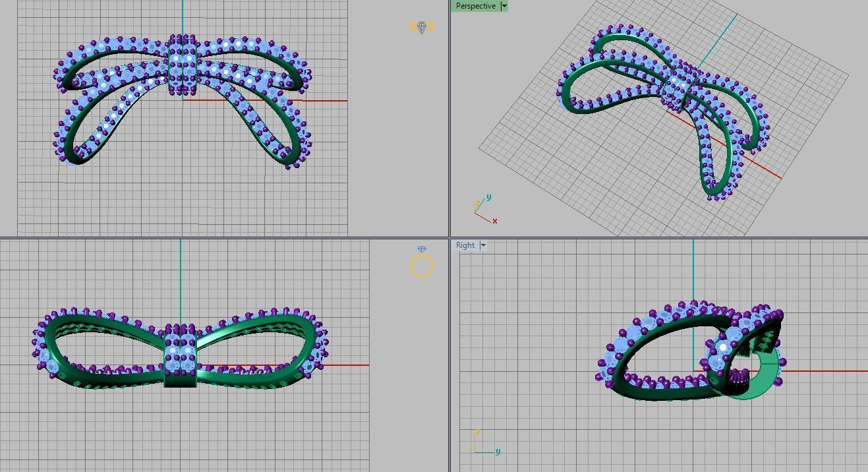Activate the Right viewport title label

(x=465, y=245)
